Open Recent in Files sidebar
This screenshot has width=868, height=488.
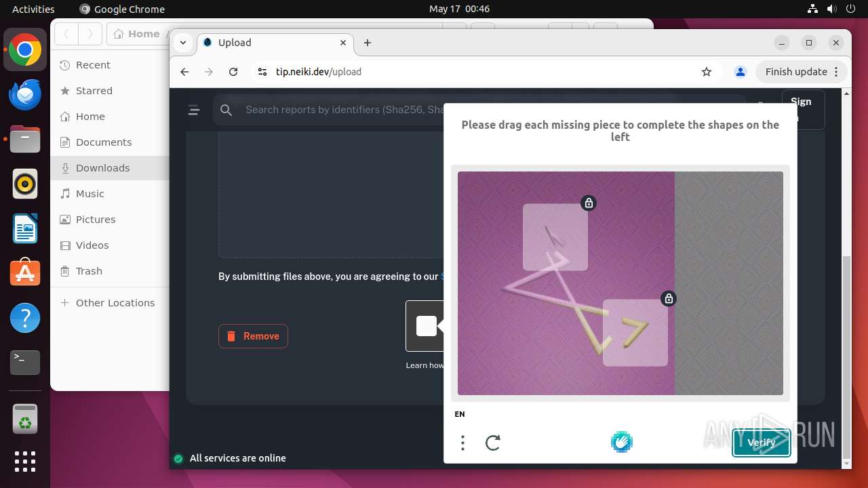coord(110,65)
